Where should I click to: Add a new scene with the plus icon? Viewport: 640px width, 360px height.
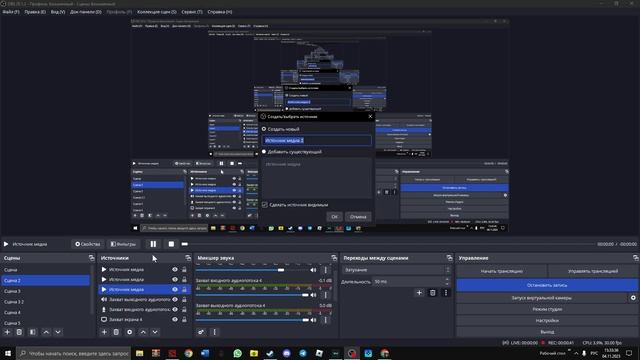click(7, 332)
